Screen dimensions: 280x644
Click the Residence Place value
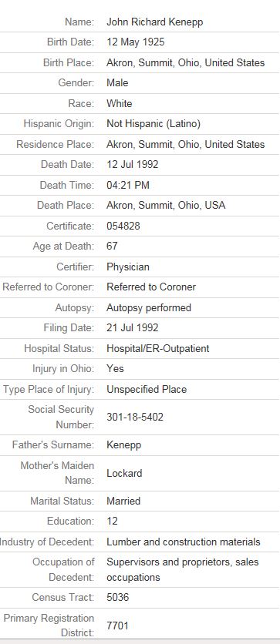click(185, 144)
